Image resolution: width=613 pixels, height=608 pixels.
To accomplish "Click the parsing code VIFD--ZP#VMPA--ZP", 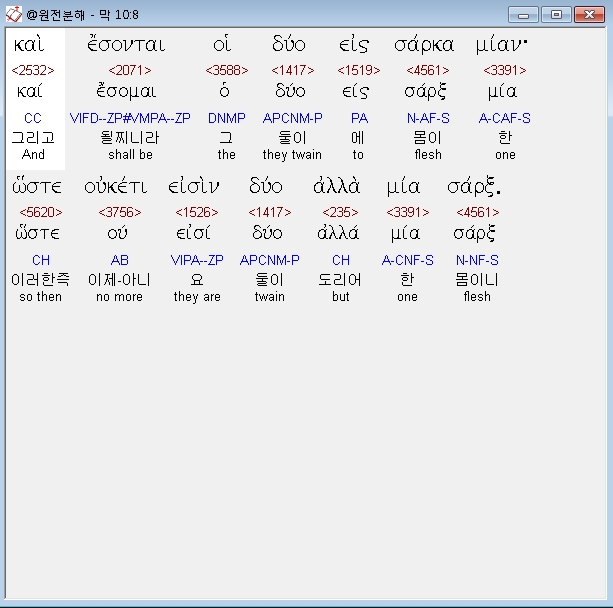I will tap(130, 118).
